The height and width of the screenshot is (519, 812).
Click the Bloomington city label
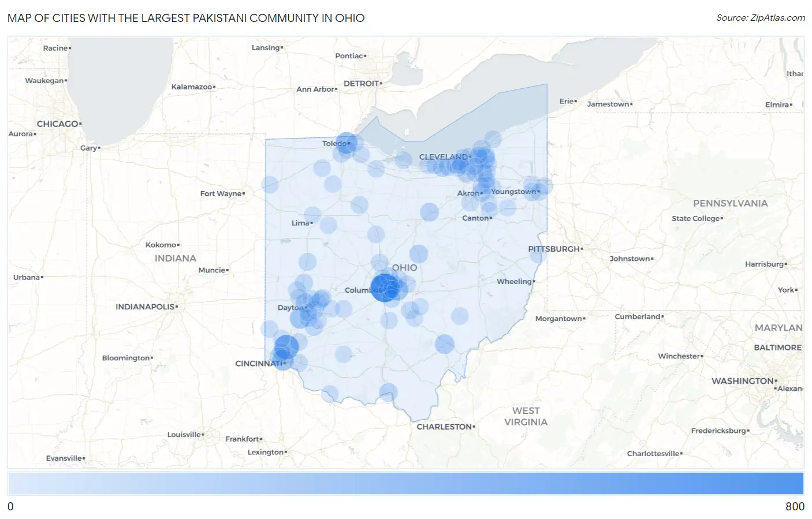pos(126,358)
